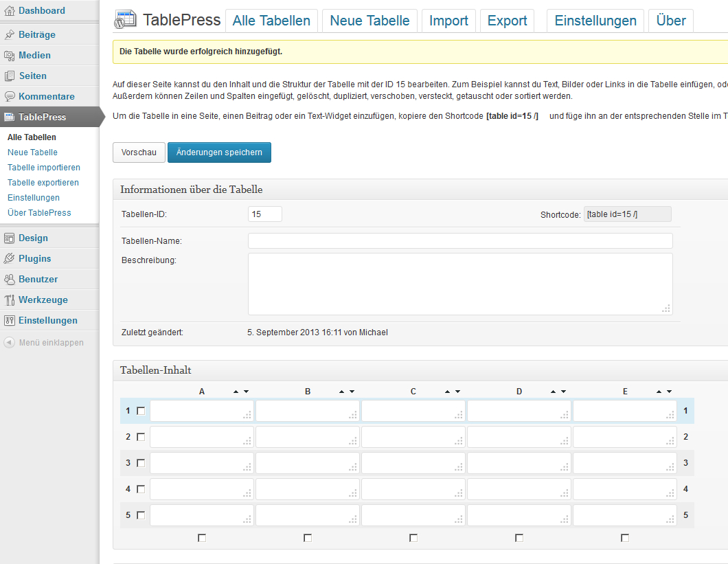This screenshot has width=728, height=564.
Task: Open the Einstellungen tab in header
Action: [595, 21]
